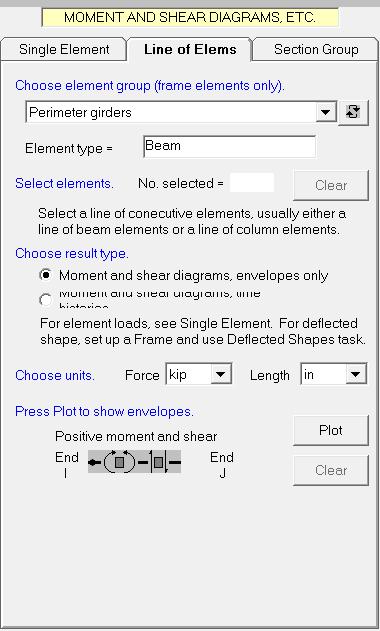The image size is (380, 631).
Task: Click the Moment and Shear Diagrams title banner
Action: point(190,18)
